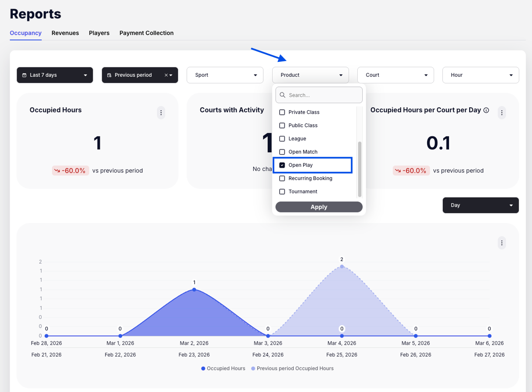Clear the Previous period comparison with X
Screen dimensions: 532x392
[166, 75]
